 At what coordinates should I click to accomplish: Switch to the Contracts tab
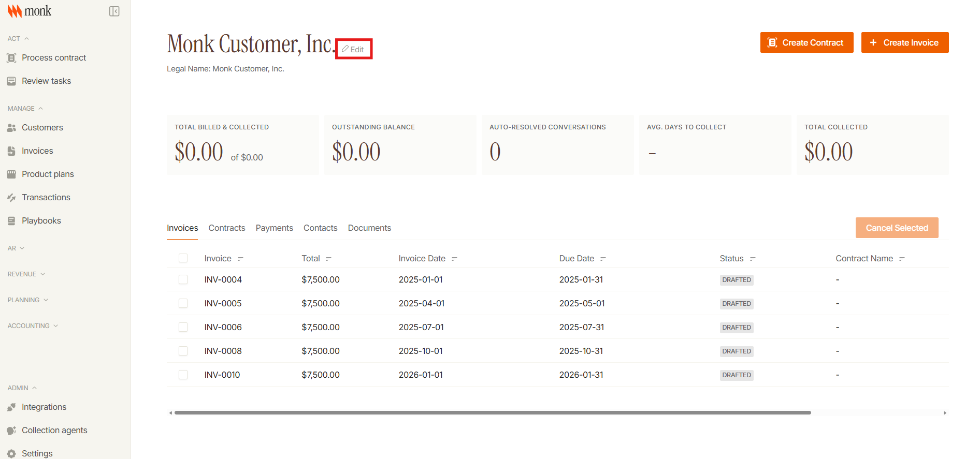(x=227, y=228)
